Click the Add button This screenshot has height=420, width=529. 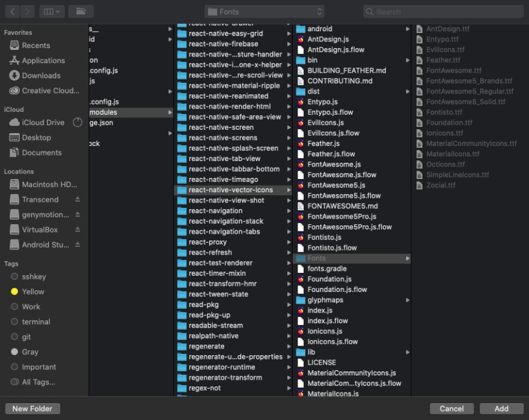[x=502, y=409]
